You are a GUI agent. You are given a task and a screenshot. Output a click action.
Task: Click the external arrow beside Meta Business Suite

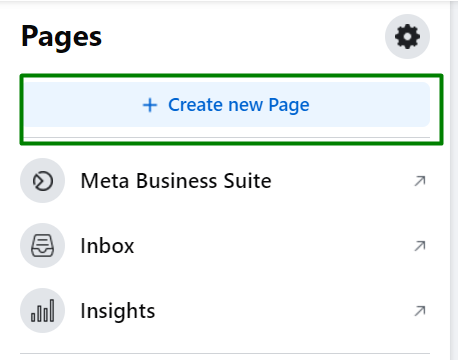[420, 181]
